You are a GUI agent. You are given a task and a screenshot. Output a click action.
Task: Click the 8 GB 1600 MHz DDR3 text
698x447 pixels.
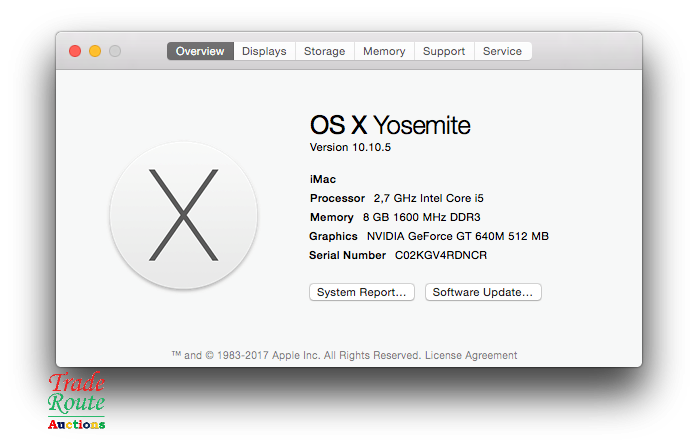pos(421,217)
